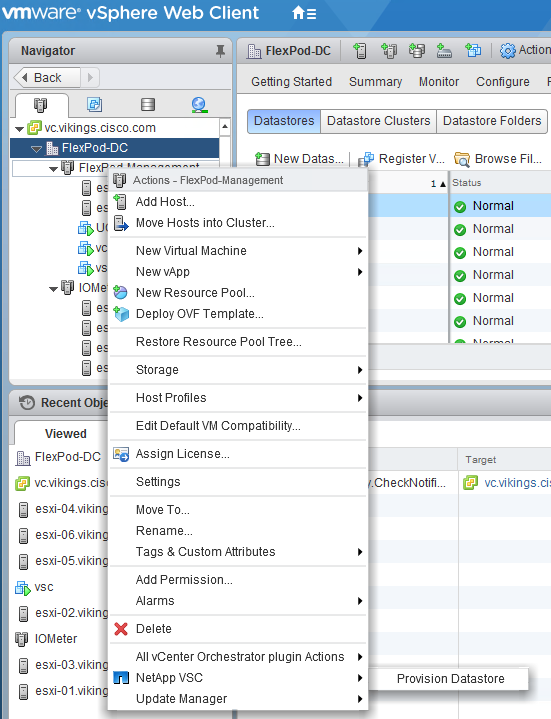Expand the New Virtual Machine submenu arrow
The image size is (551, 719).
pos(360,251)
